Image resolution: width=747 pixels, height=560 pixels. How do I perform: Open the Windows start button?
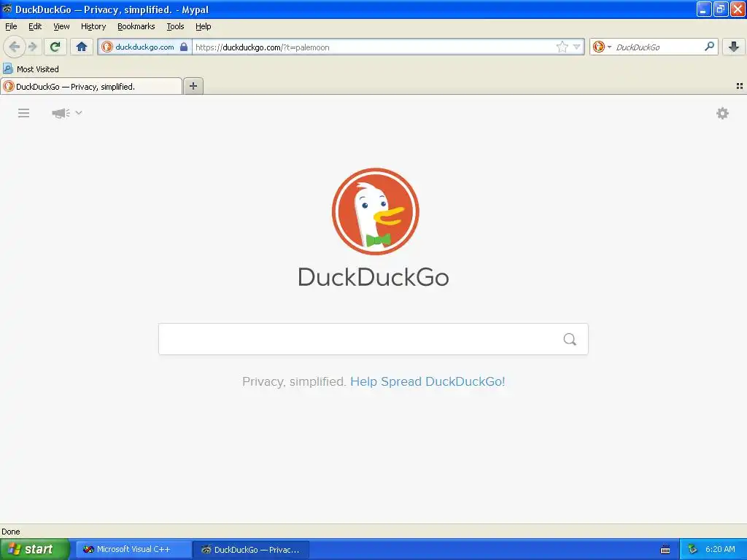click(34, 549)
